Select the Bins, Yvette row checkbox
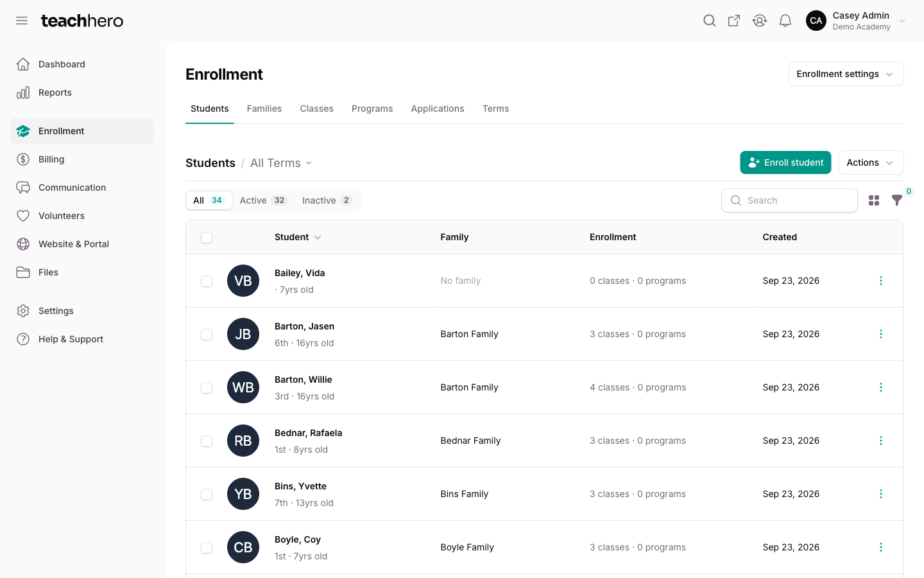 click(207, 495)
